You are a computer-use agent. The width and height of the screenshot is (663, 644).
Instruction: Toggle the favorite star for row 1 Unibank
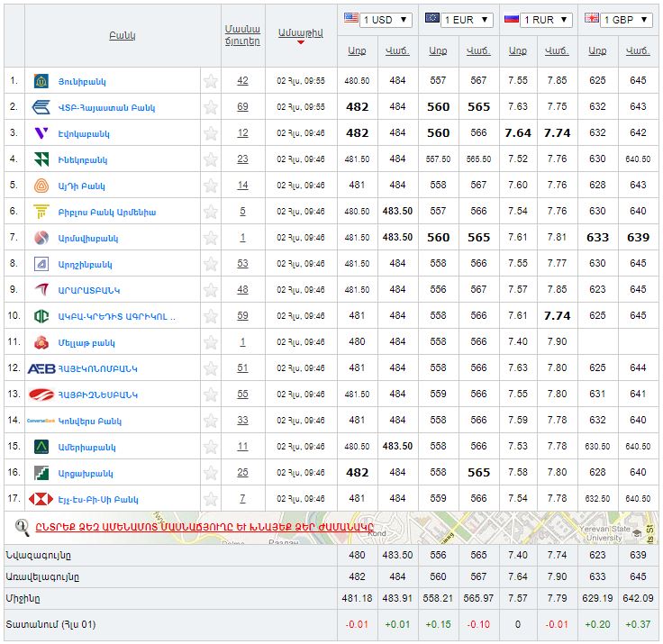211,81
